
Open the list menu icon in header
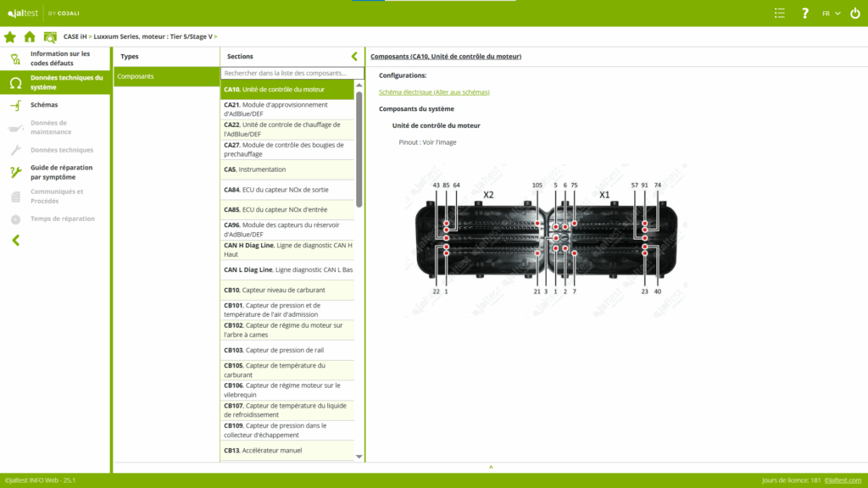pos(780,13)
